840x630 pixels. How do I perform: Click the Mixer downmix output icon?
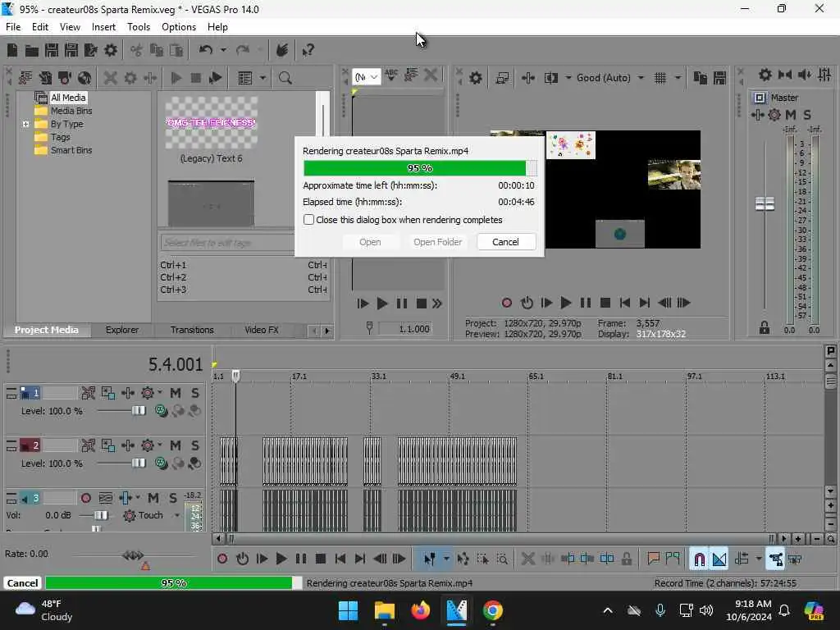(x=785, y=75)
